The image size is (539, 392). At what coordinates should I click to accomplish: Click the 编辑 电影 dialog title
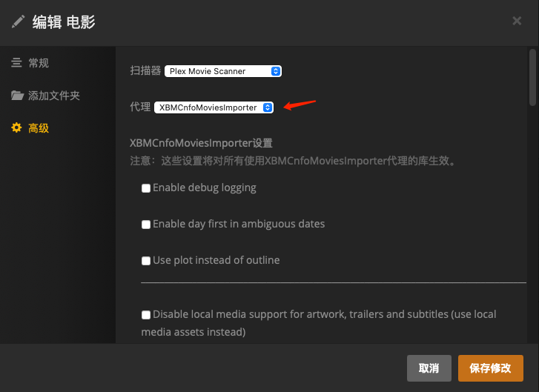[x=64, y=22]
